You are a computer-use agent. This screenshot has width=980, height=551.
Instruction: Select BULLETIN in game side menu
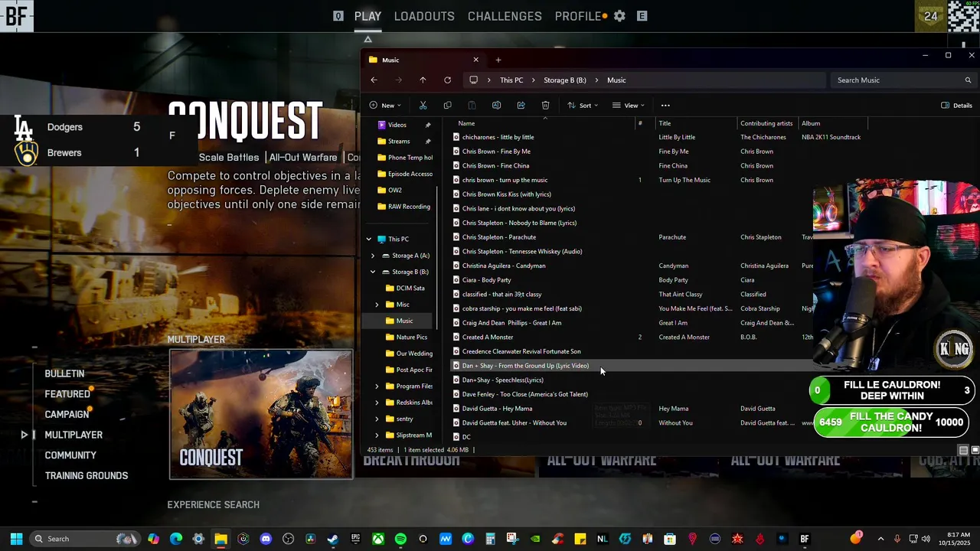(x=64, y=373)
